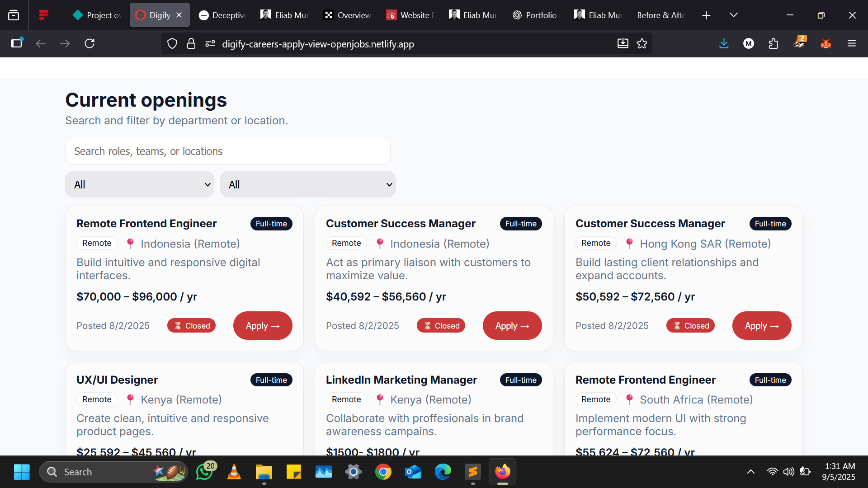Open tracking protection shield
Image resolution: width=868 pixels, height=488 pixels.
pos(172,43)
